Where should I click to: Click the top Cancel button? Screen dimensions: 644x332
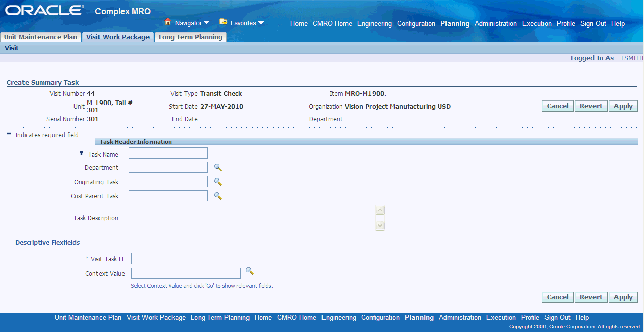tap(558, 106)
